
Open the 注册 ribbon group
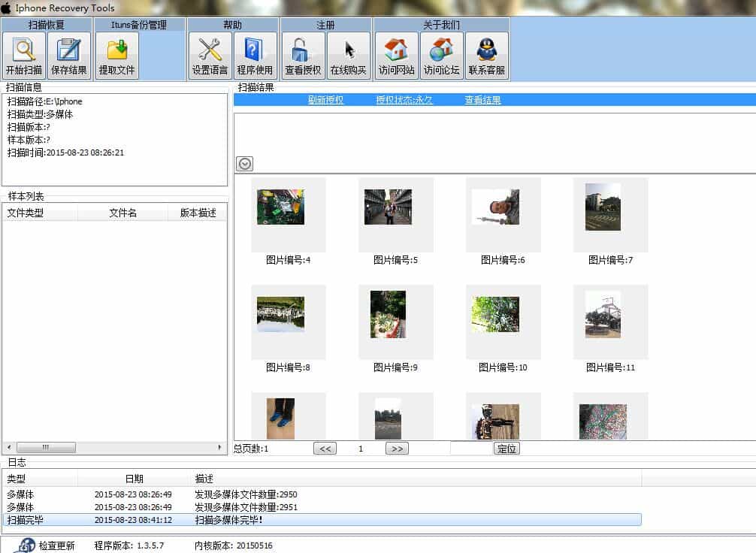[325, 25]
